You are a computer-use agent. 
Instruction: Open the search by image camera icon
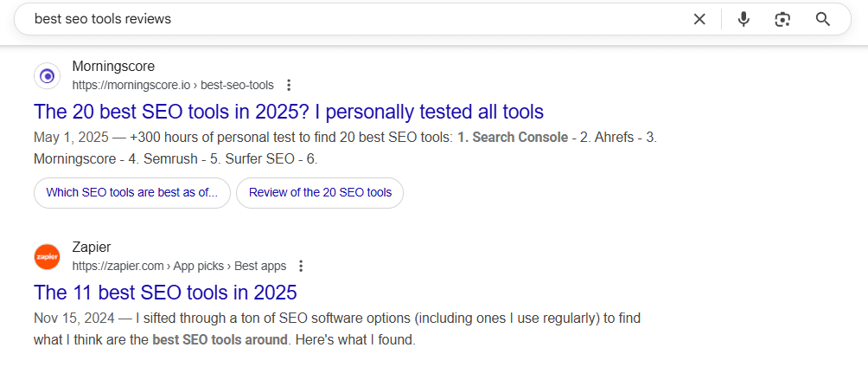click(x=782, y=19)
